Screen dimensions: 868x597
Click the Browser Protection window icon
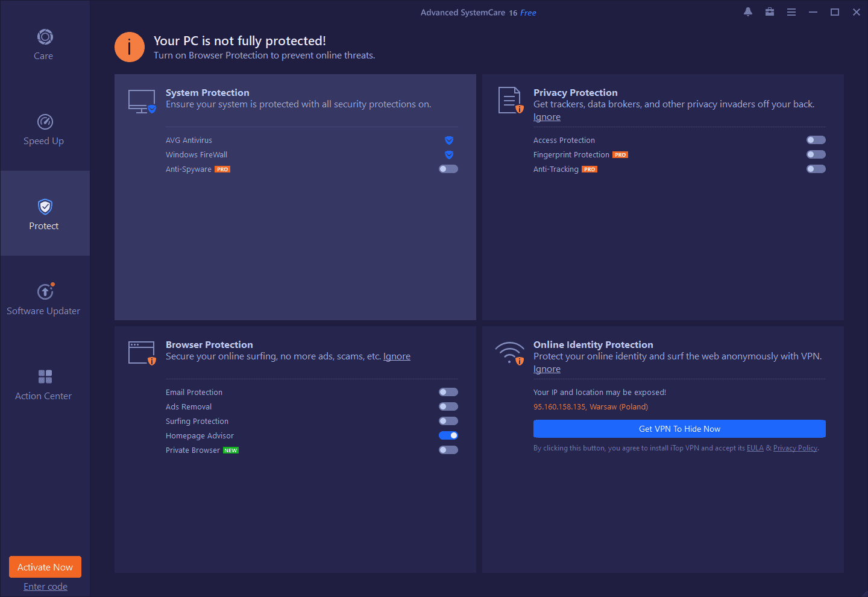point(142,353)
